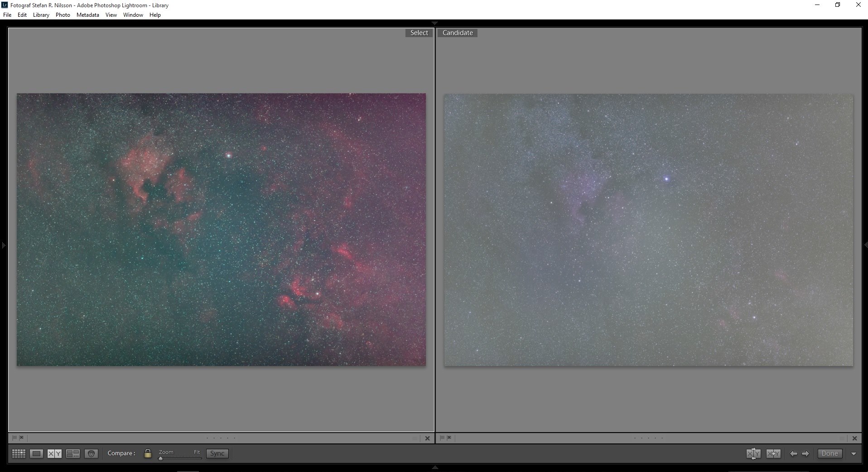Open the People face view

click(91, 453)
